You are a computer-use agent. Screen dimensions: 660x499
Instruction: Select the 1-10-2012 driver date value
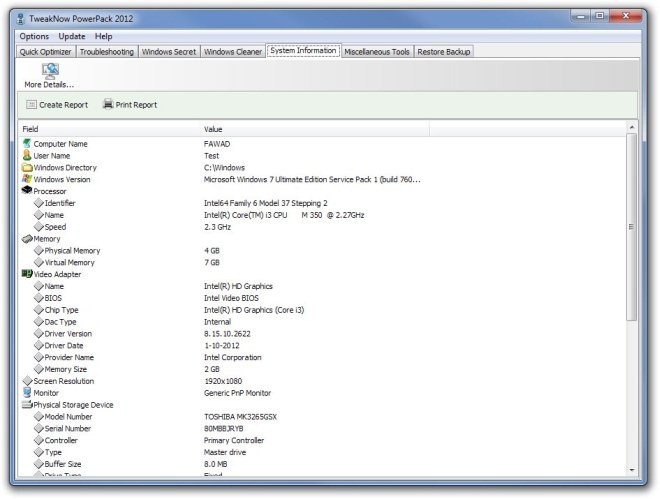[x=222, y=345]
